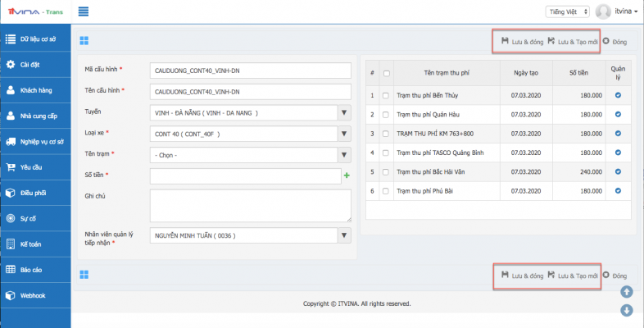
Task: Click manage icon for Trạm thu phí Bến Thủy
Action: 618,95
